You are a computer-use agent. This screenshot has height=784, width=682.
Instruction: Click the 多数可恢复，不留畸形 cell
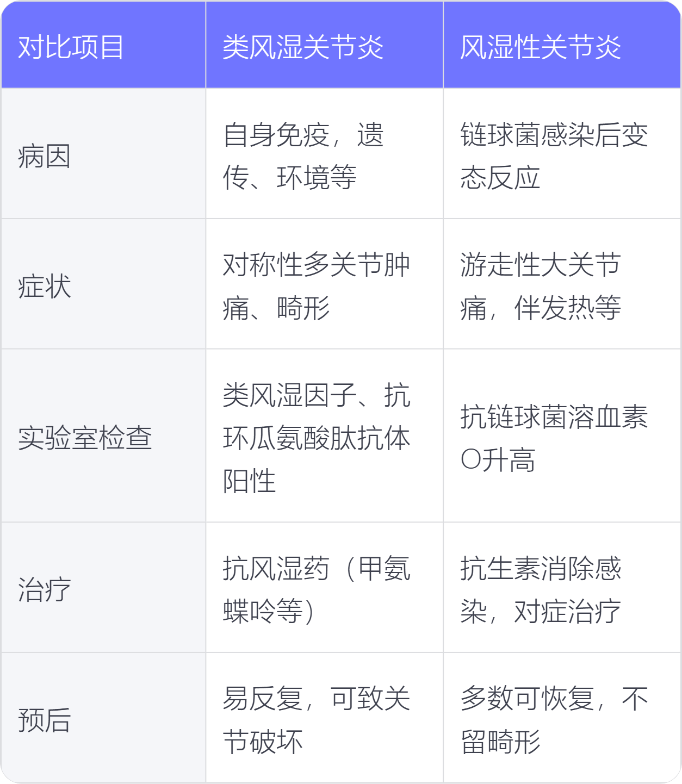[554, 720]
